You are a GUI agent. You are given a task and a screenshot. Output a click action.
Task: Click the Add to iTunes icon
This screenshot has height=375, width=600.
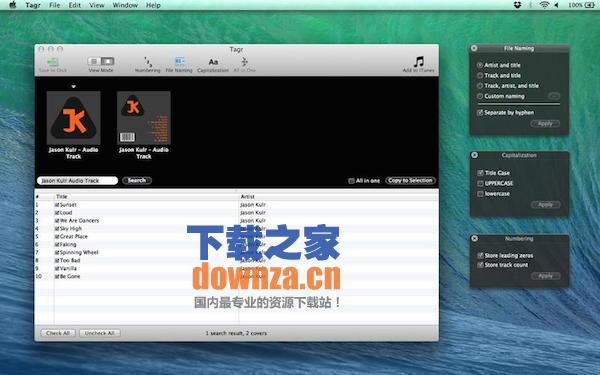pos(419,61)
